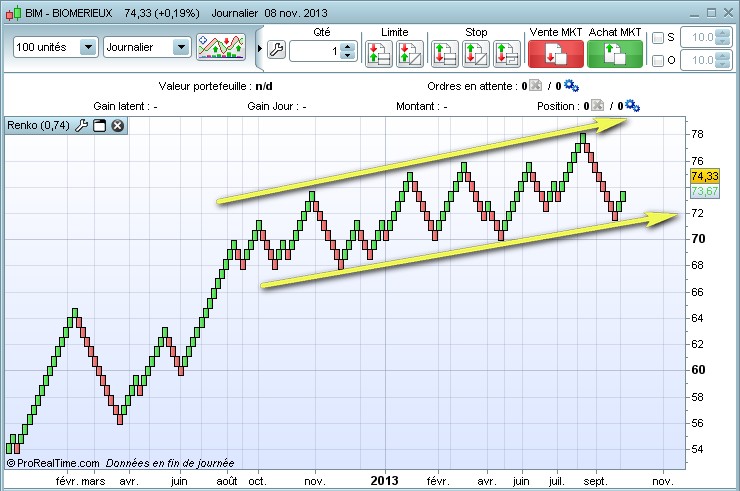Click 2013 on the time axis
Screen dimensions: 740x491
[384, 481]
